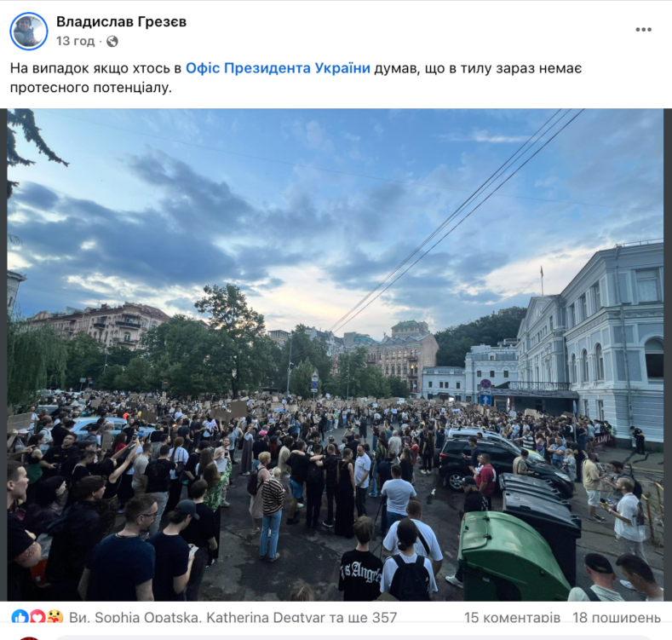This screenshot has height=640, width=672.
Task: Open Katherina Degtyar in the reactions list
Action: 266,618
